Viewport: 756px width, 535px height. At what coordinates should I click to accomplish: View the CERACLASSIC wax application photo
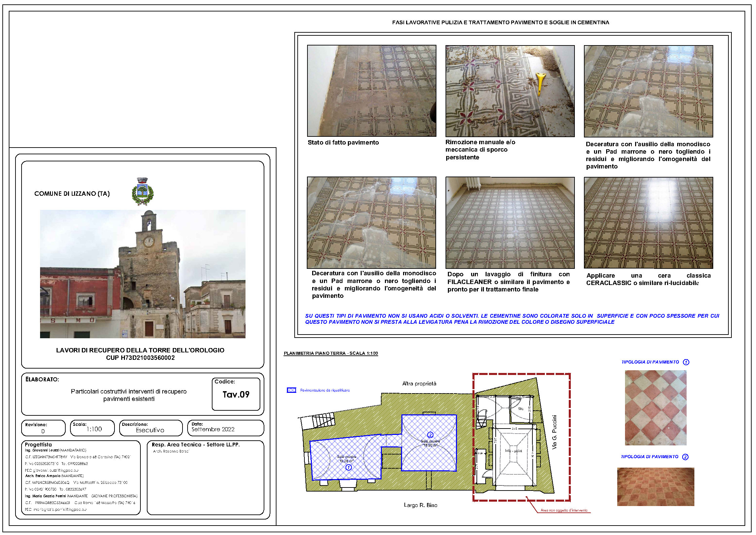[647, 222]
